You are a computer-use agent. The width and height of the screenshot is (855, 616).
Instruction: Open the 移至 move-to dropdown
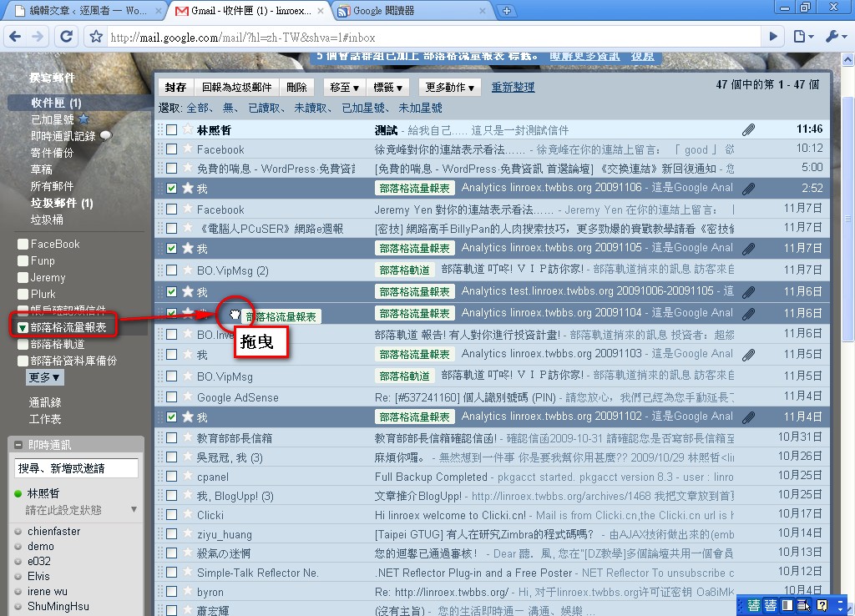[x=344, y=87]
